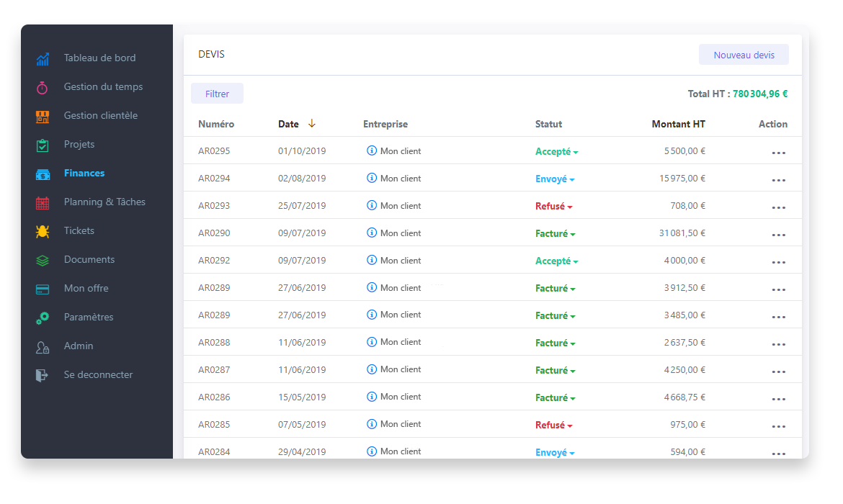
Task: Sort the table by the Numéro column
Action: coord(216,124)
